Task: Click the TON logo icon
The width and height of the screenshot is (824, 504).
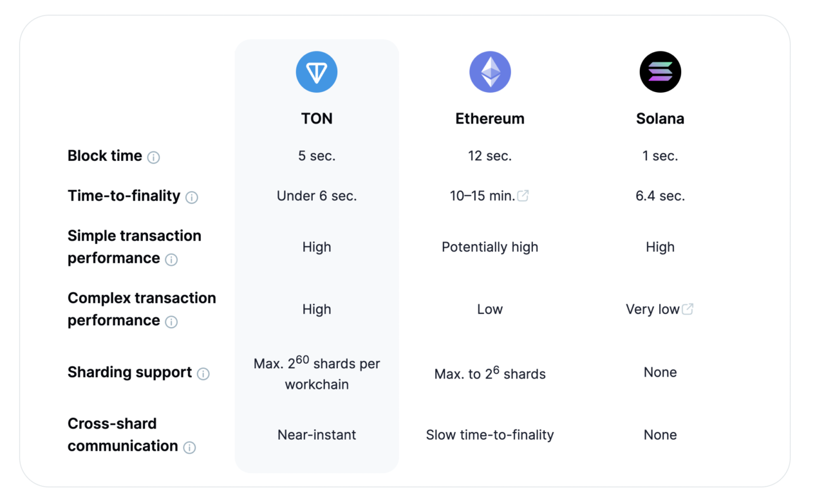Action: [x=317, y=72]
